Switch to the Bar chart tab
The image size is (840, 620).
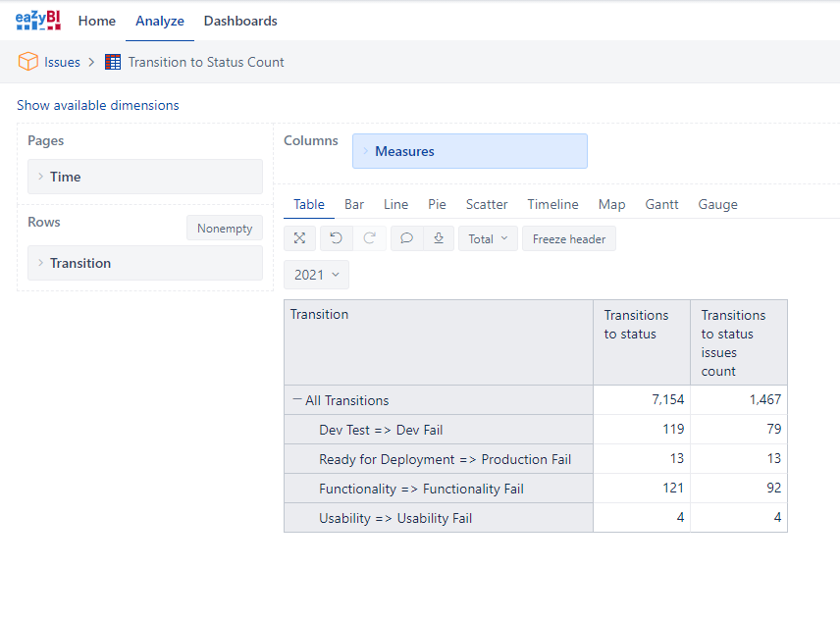click(354, 204)
